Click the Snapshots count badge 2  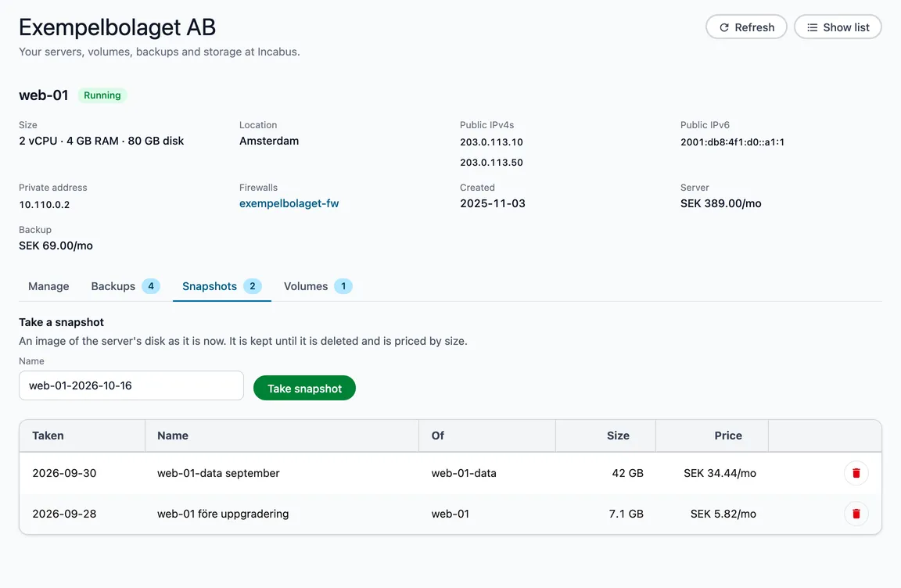click(x=253, y=286)
